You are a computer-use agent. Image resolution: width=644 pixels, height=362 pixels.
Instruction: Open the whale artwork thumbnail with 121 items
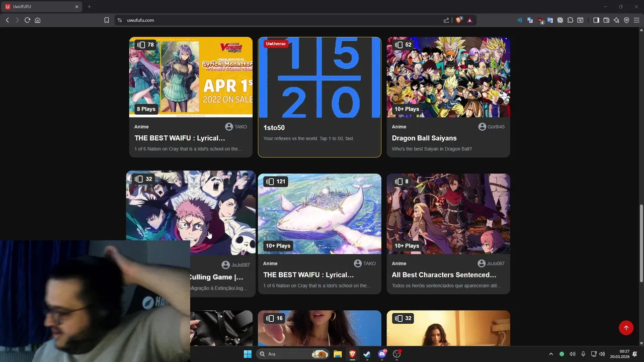[319, 214]
